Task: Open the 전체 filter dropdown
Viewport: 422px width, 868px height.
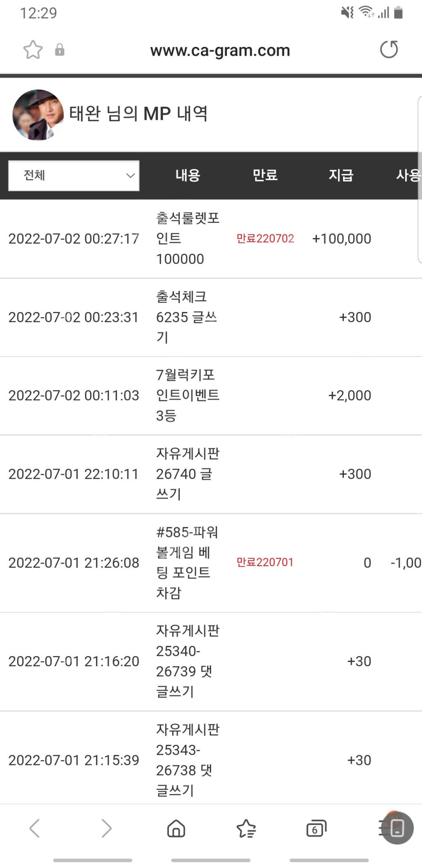Action: pos(74,175)
